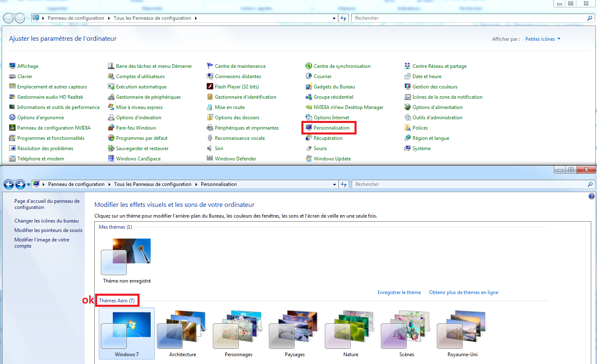Open the Options d'alimentation icon

408,107
